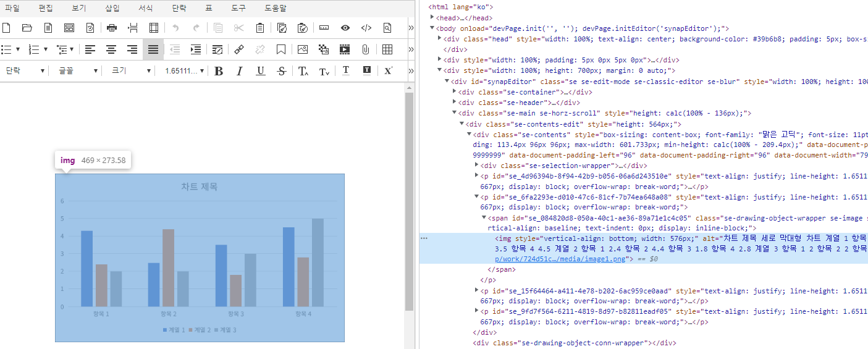Click the preview eye icon

pos(345,28)
